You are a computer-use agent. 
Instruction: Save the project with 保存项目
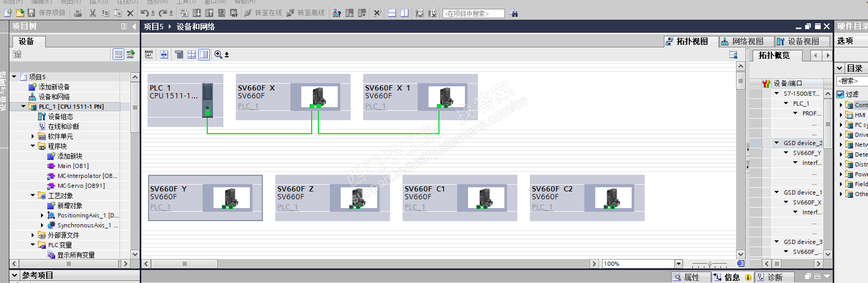[46, 13]
